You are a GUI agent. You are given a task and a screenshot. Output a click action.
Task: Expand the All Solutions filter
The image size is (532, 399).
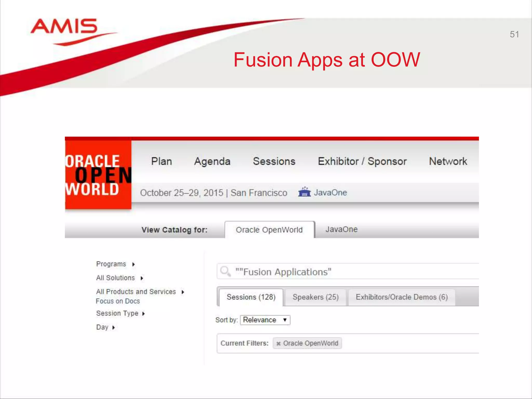pyautogui.click(x=120, y=278)
